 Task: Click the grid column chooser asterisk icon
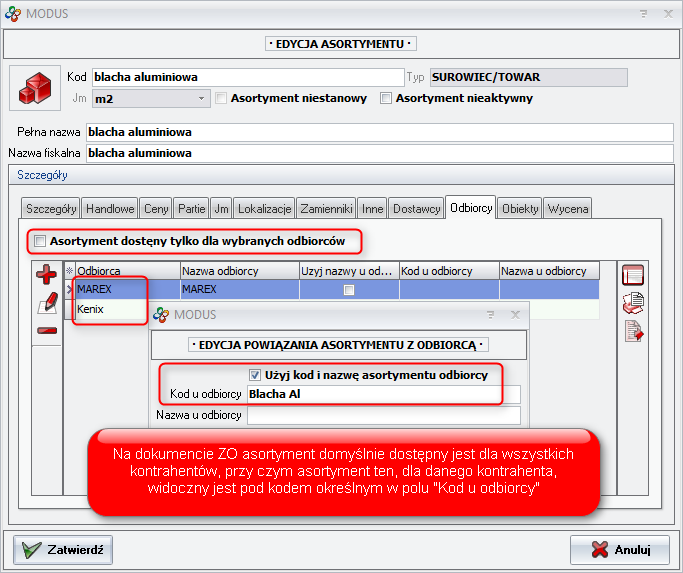pos(69,271)
